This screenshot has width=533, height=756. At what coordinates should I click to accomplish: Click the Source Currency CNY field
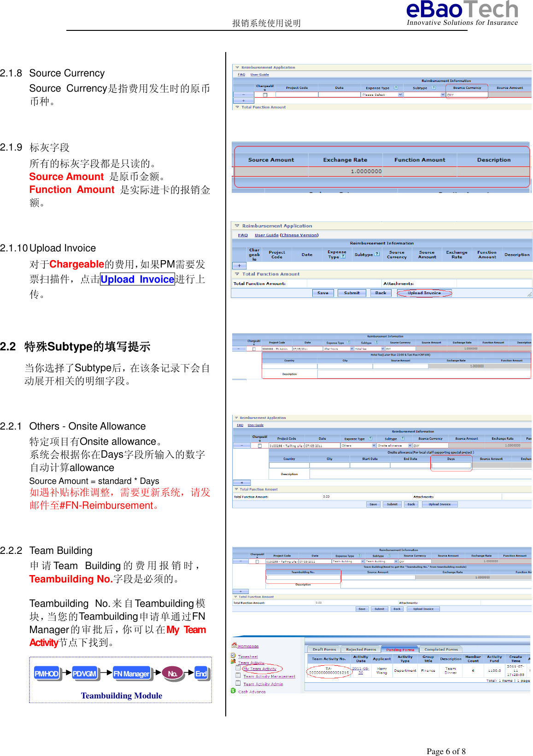(x=467, y=94)
